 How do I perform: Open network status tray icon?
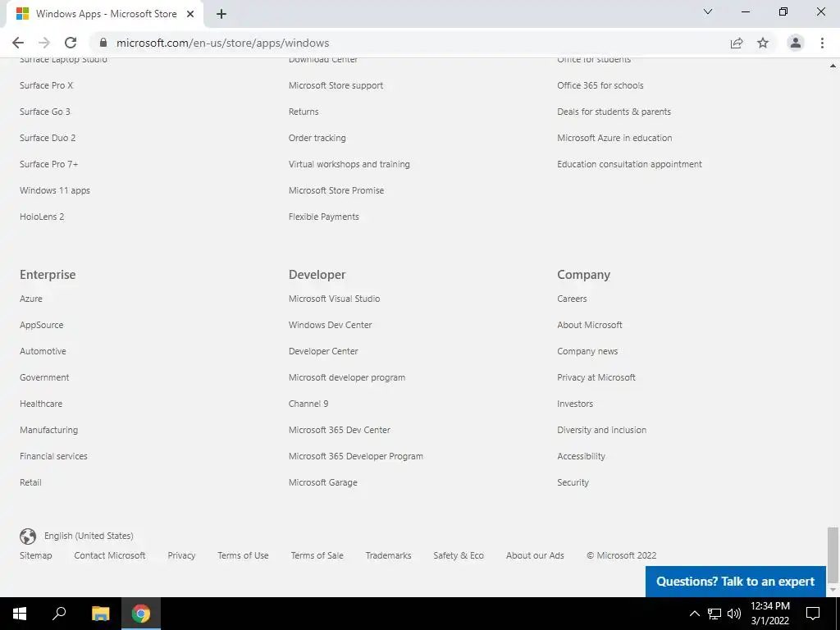tap(714, 614)
